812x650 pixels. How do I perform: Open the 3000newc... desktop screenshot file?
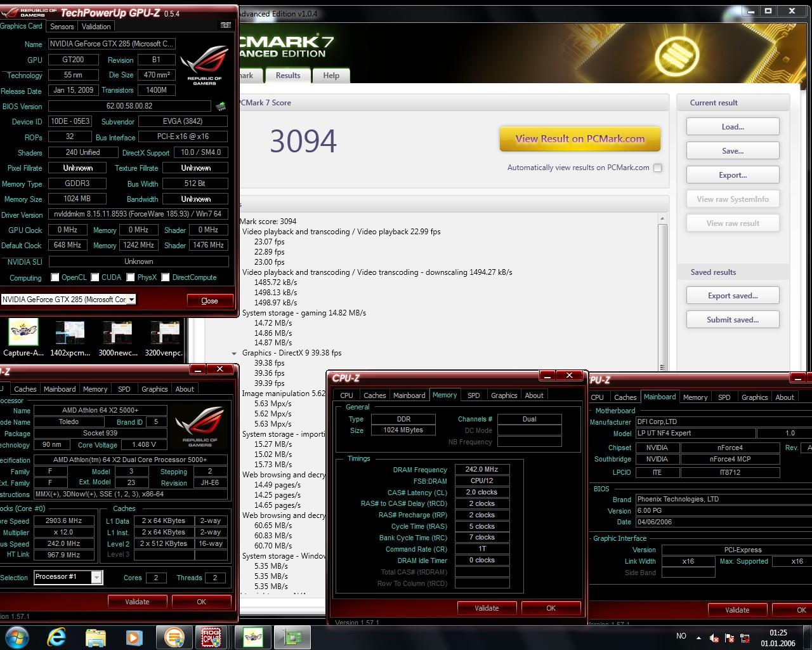coord(117,338)
